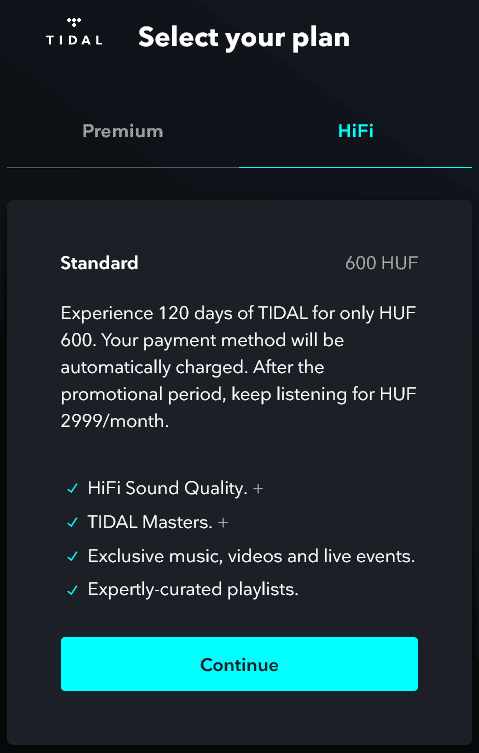Expand TIDAL Masters details via plus sign
The height and width of the screenshot is (753, 479).
coord(223,522)
